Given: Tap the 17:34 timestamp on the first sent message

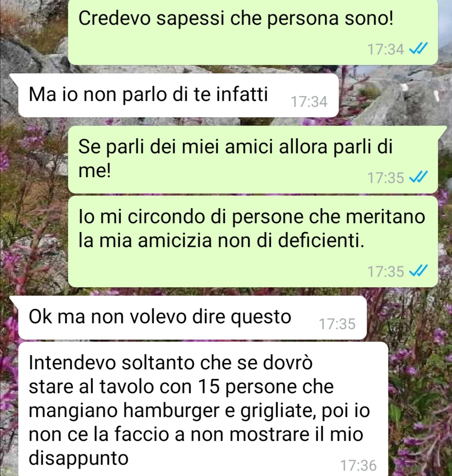Looking at the screenshot, I should point(386,49).
